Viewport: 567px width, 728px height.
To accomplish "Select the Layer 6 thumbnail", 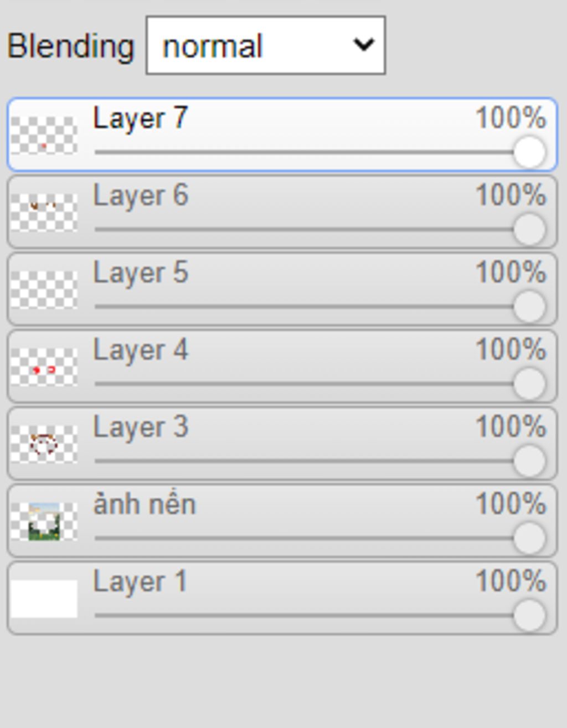I will 44,213.
